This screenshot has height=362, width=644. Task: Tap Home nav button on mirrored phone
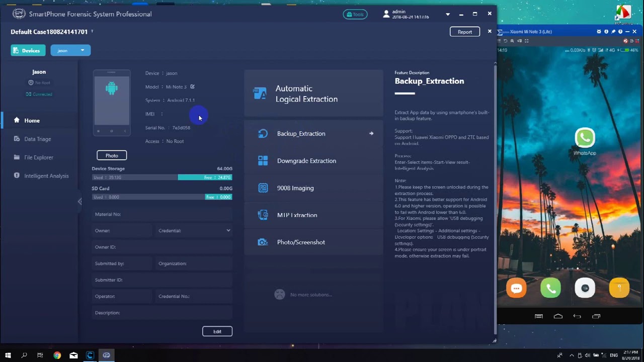pyautogui.click(x=558, y=316)
